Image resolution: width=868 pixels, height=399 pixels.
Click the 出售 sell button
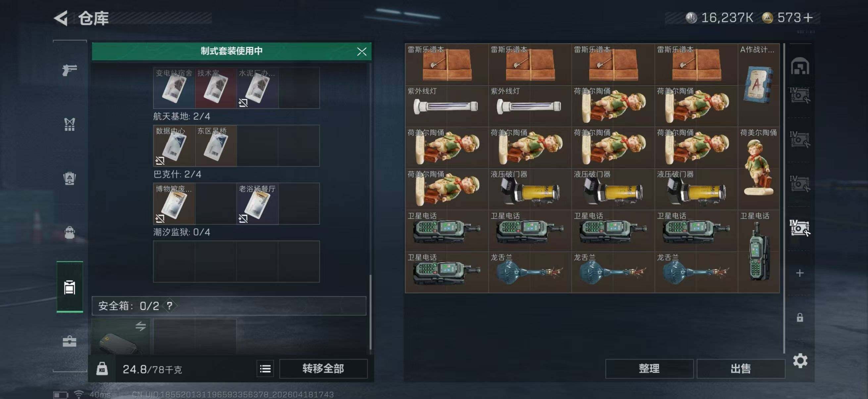pyautogui.click(x=741, y=369)
